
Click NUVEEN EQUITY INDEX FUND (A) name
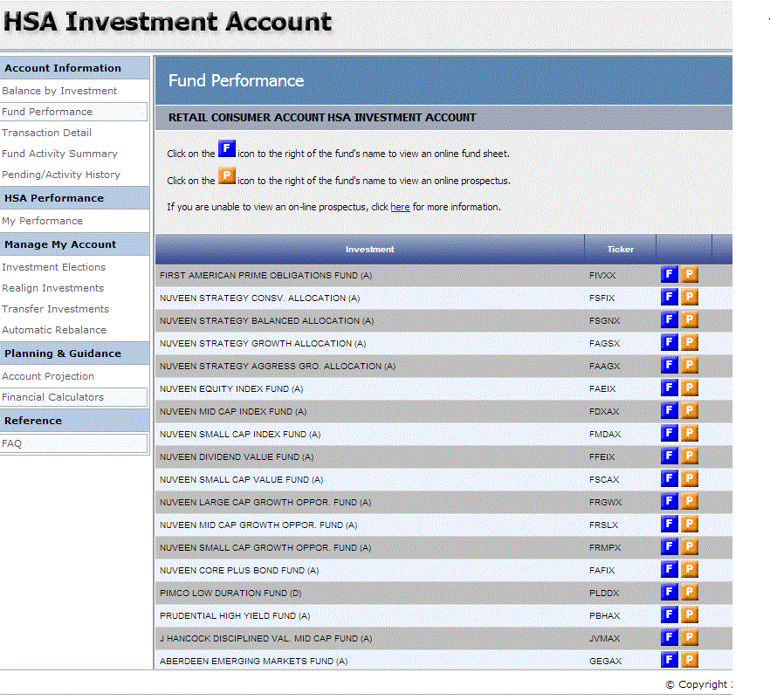231,388
